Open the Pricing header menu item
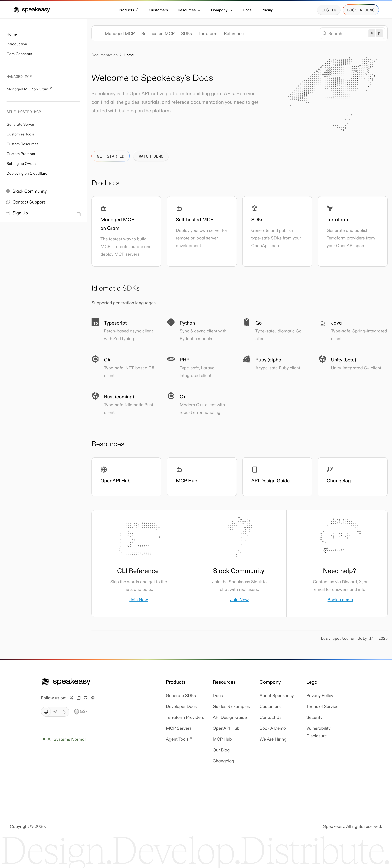This screenshot has width=392, height=868. click(x=267, y=10)
